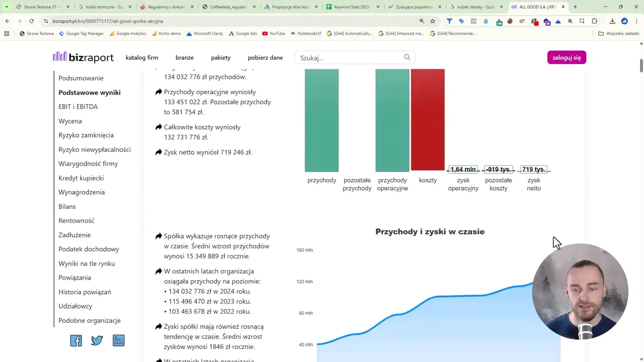Viewport: 644px width, 362px height.
Task: Open pobierz dane menu item
Action: [x=265, y=57]
